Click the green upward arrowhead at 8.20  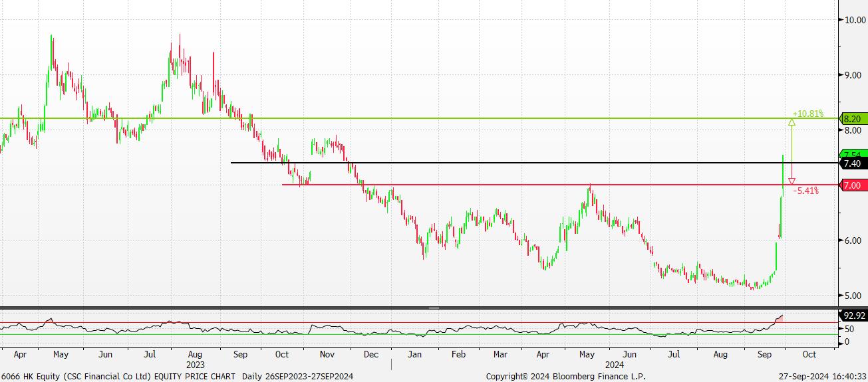[x=792, y=122]
